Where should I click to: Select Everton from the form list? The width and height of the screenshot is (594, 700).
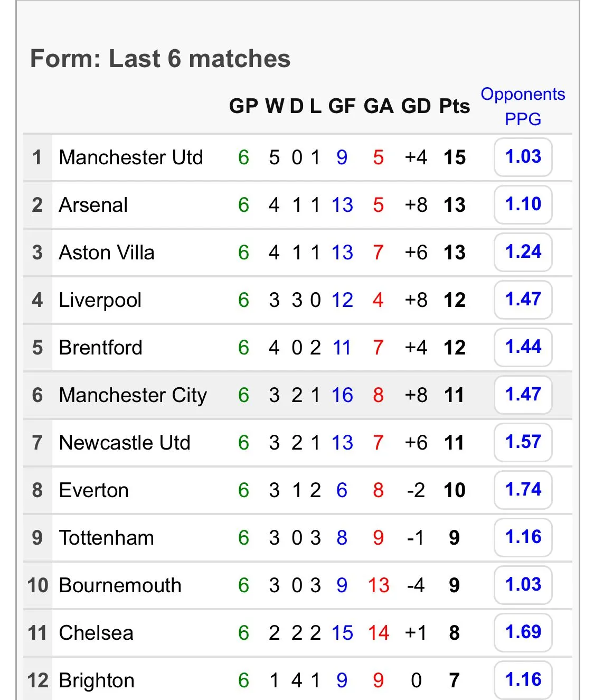[94, 490]
